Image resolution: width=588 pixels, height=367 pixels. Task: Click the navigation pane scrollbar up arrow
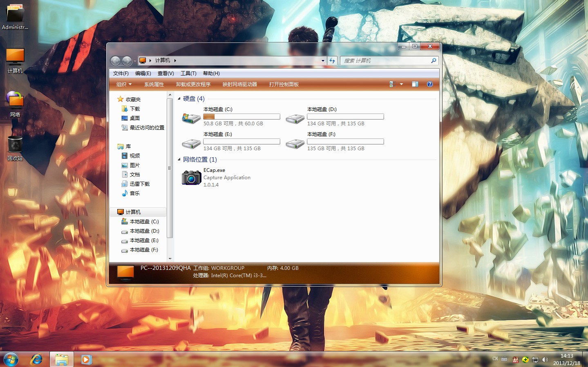pos(170,95)
